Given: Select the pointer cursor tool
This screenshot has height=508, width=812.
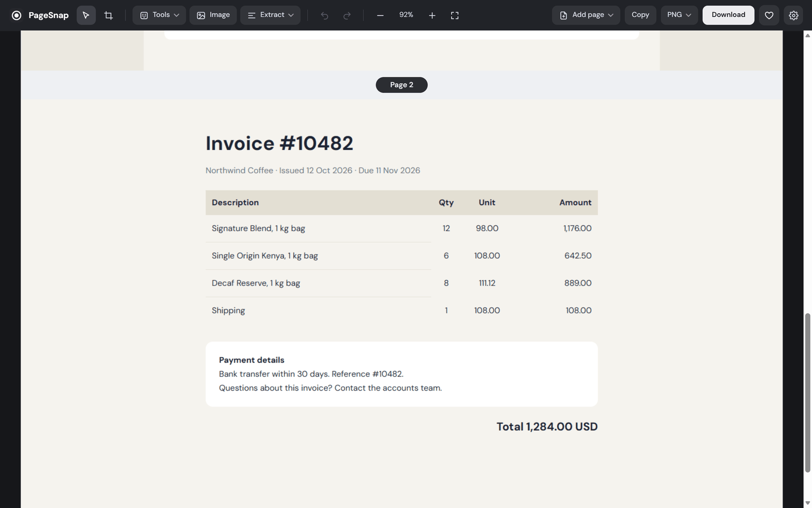Looking at the screenshot, I should pos(86,15).
